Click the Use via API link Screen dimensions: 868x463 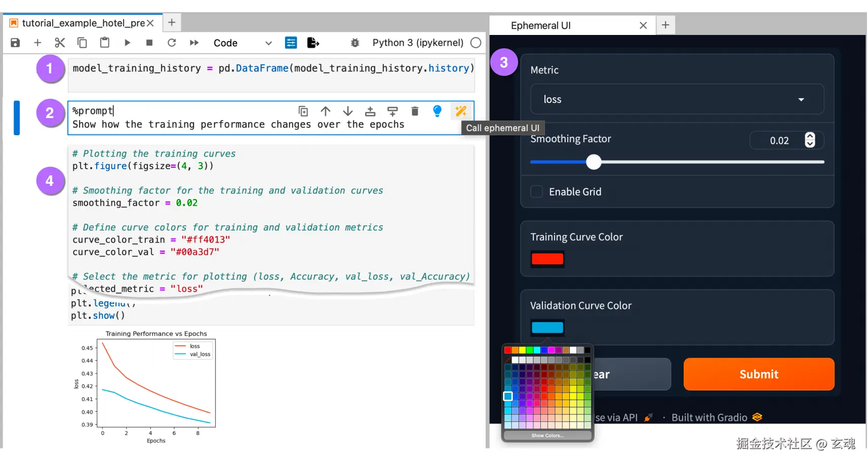[x=623, y=417]
